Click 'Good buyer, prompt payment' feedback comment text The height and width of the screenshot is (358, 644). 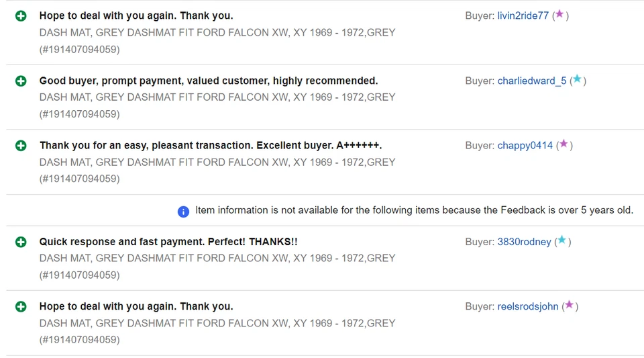(x=209, y=81)
